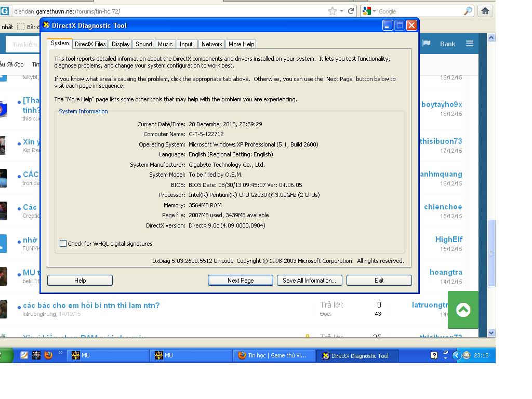The width and height of the screenshot is (532, 399).
Task: Open user thisibuon73 profile link
Action: 441,141
